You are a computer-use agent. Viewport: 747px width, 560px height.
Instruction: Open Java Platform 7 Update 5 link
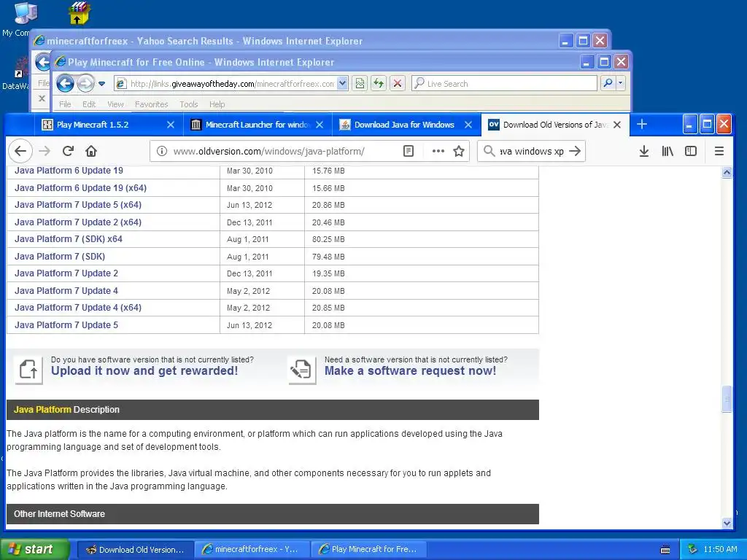click(66, 325)
